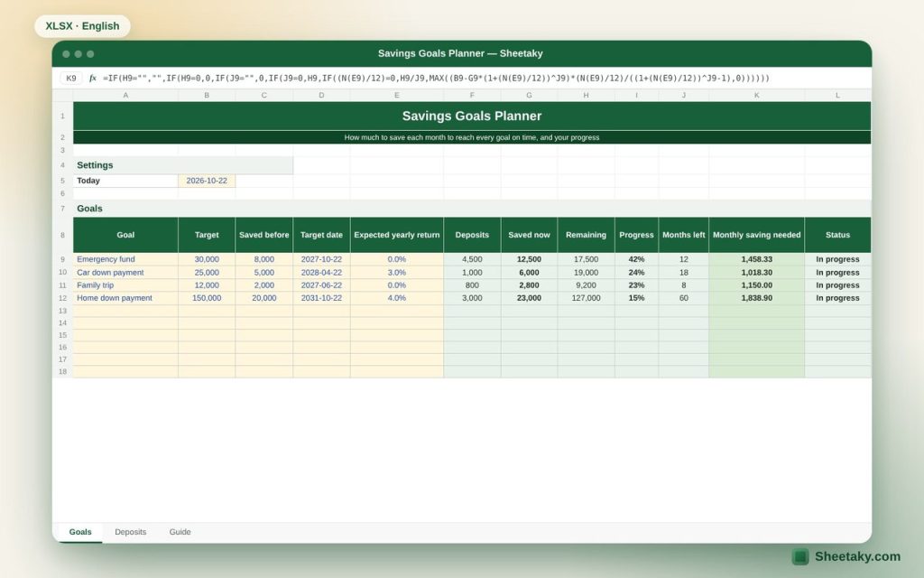Select the 127,000 remaining cell
924x578 pixels.
[586, 298]
